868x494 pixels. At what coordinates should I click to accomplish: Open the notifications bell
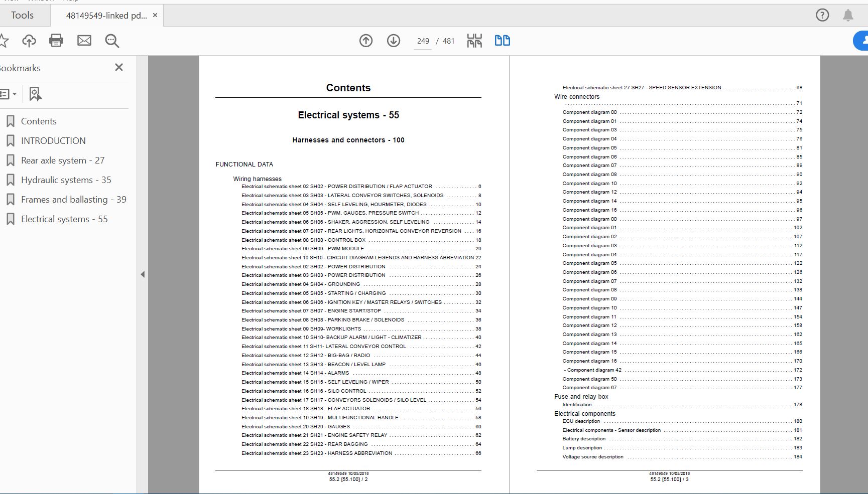[x=848, y=15]
